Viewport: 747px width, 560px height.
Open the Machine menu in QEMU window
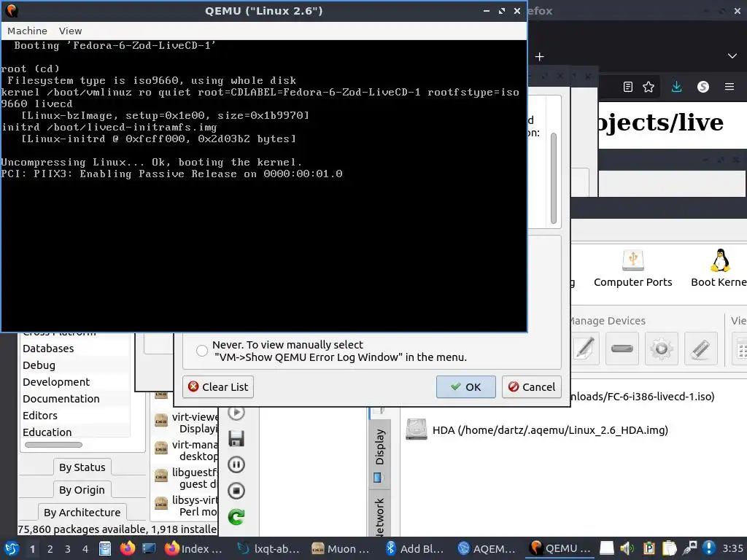click(x=27, y=31)
